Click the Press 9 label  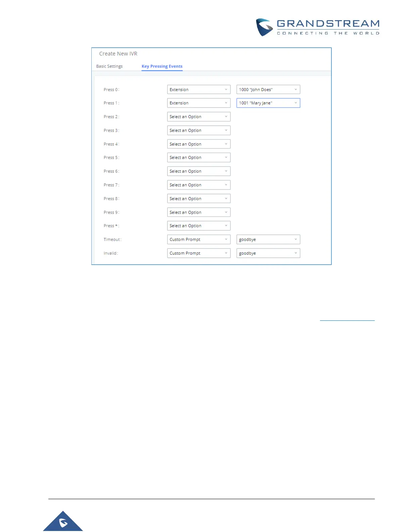(x=111, y=212)
